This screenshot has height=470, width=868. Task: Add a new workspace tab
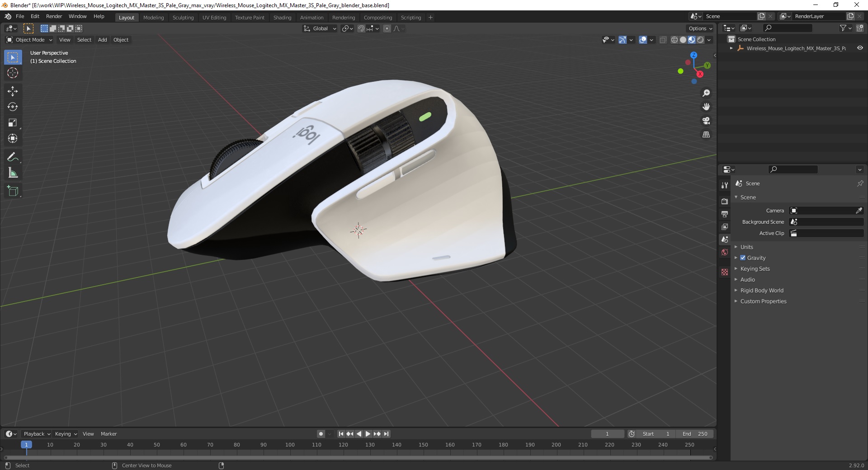tap(430, 18)
